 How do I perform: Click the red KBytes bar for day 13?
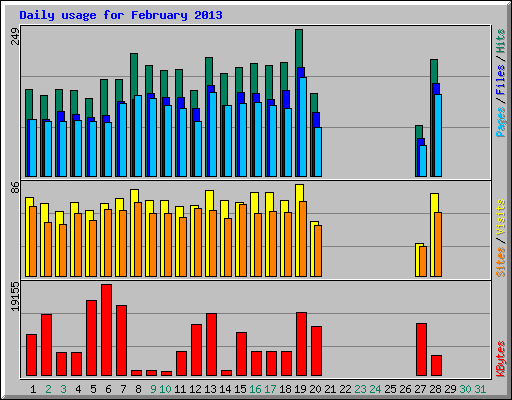coord(211,345)
